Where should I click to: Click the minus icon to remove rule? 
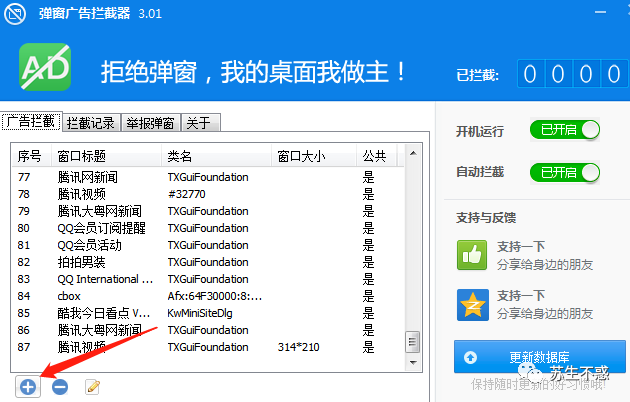60,387
